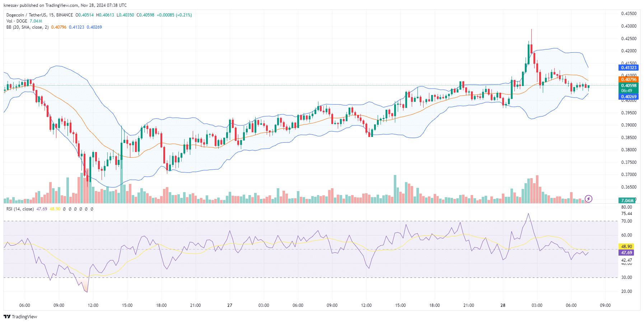
Task: Click the yellow 48.90 RSI axis label
Action: click(x=626, y=247)
